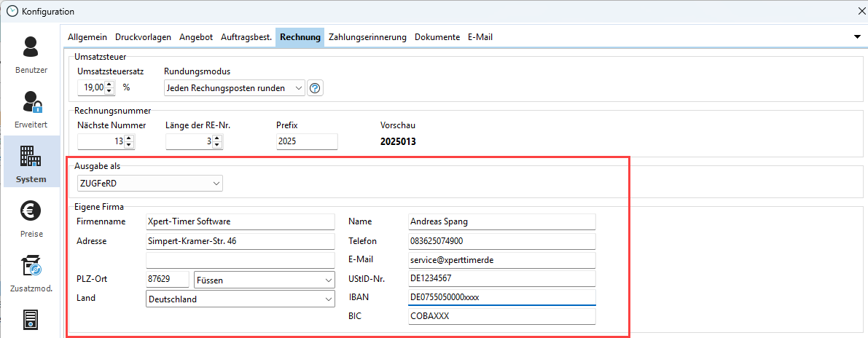This screenshot has width=868, height=338.
Task: Open the Ausgabe als ZUGFeRD dropdown
Action: 216,184
